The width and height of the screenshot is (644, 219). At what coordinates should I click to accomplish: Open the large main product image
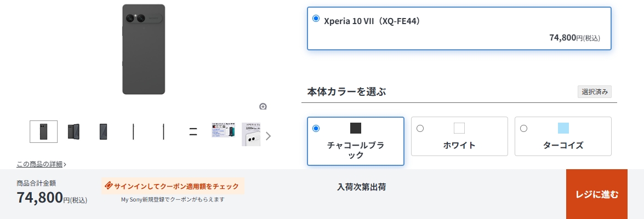click(144, 49)
